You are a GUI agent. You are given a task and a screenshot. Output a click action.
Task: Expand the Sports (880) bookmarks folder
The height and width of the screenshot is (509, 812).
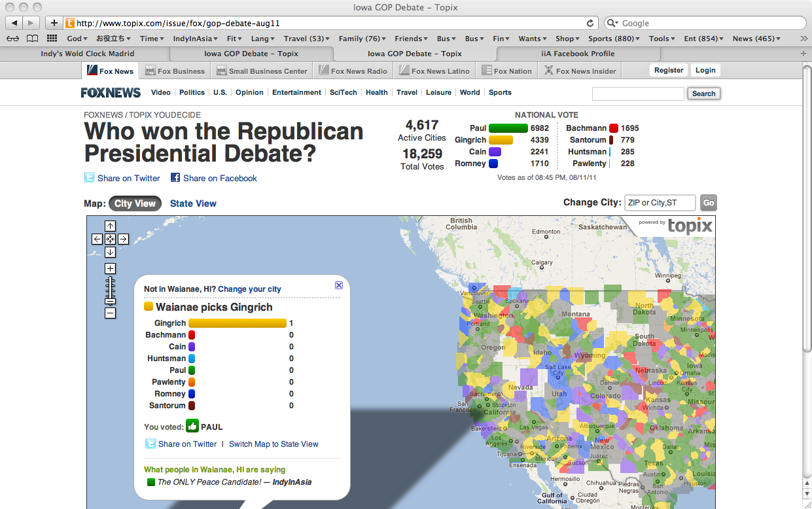click(614, 39)
